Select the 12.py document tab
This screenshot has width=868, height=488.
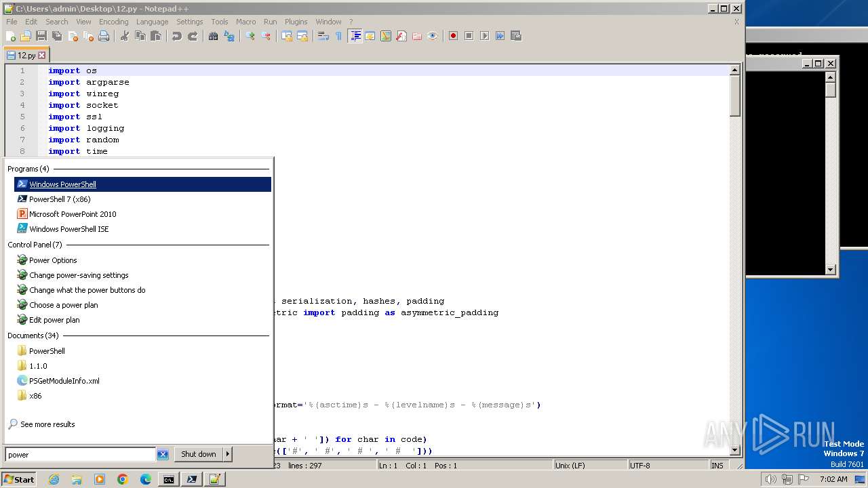[26, 56]
